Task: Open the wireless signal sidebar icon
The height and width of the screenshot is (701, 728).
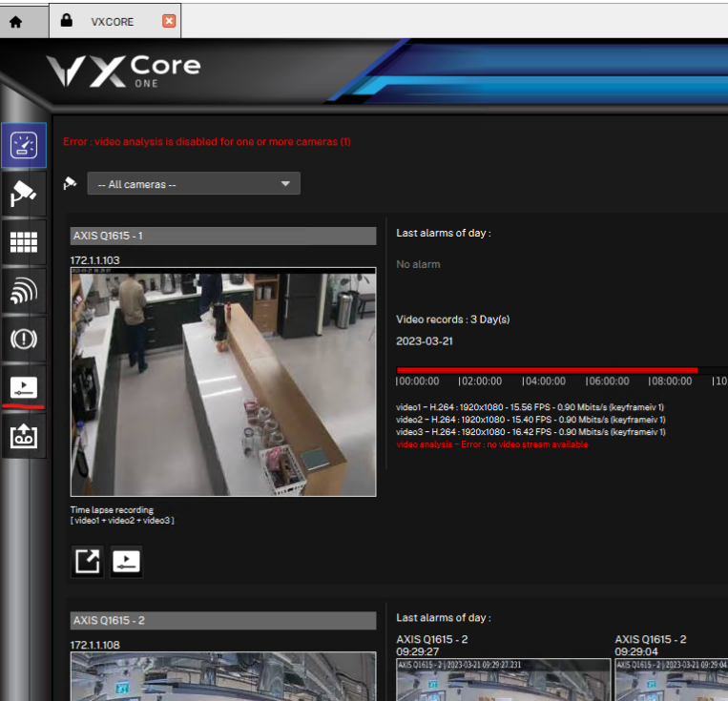Action: click(x=24, y=291)
